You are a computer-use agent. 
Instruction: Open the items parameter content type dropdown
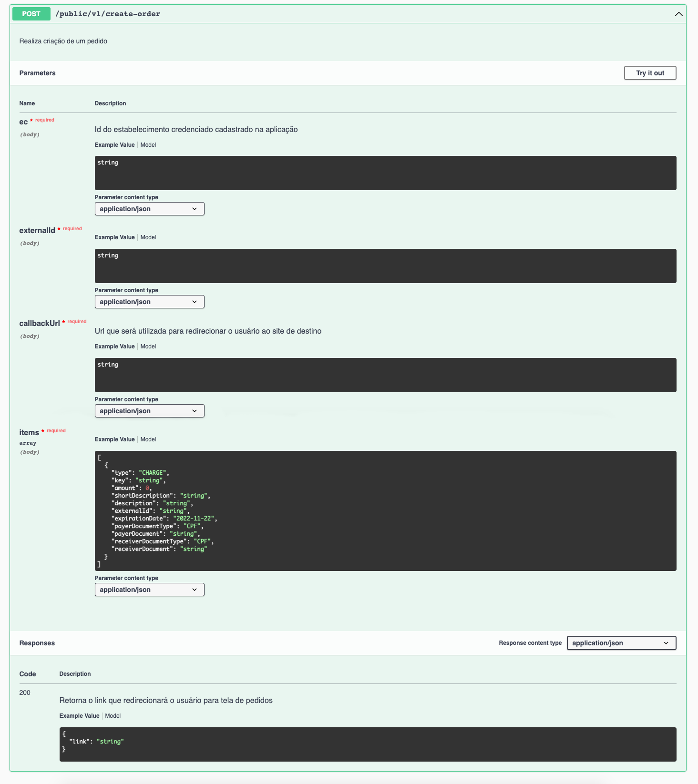[149, 590]
